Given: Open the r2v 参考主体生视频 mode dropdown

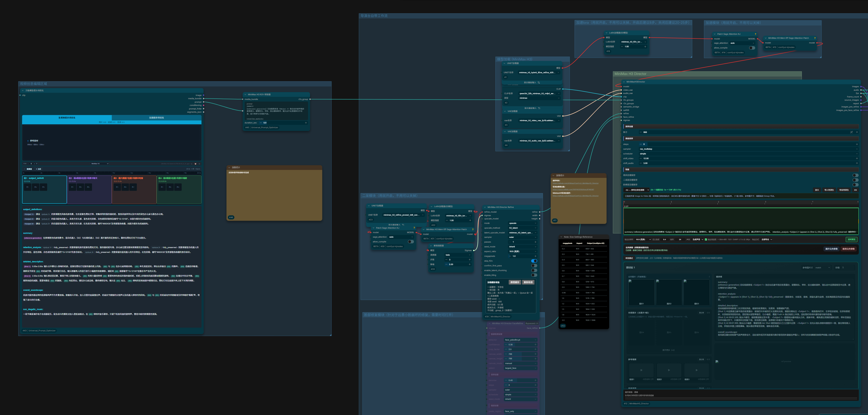Looking at the screenshot, I should [637, 190].
